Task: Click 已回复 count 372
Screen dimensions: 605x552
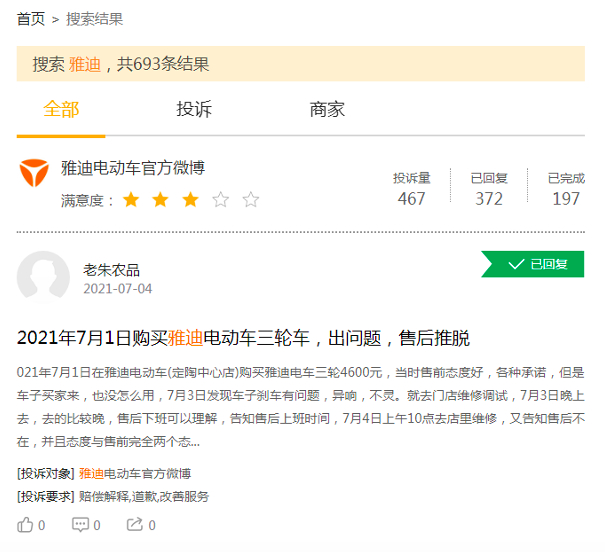Action: (x=489, y=199)
